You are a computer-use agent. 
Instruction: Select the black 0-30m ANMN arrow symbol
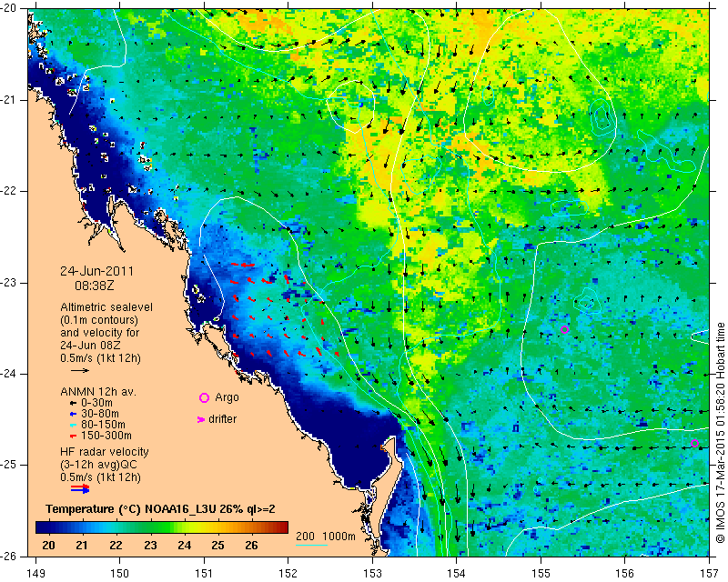(73, 404)
